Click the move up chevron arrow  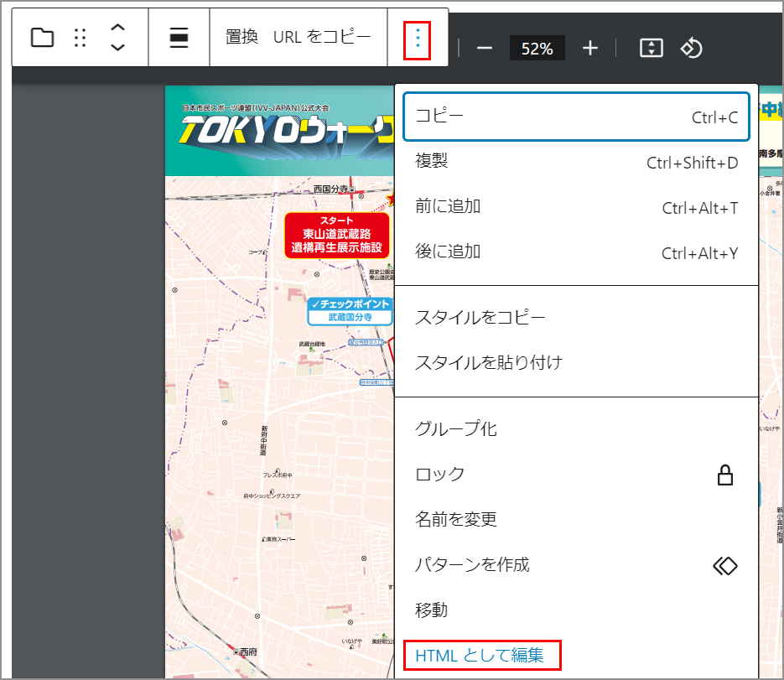(118, 29)
